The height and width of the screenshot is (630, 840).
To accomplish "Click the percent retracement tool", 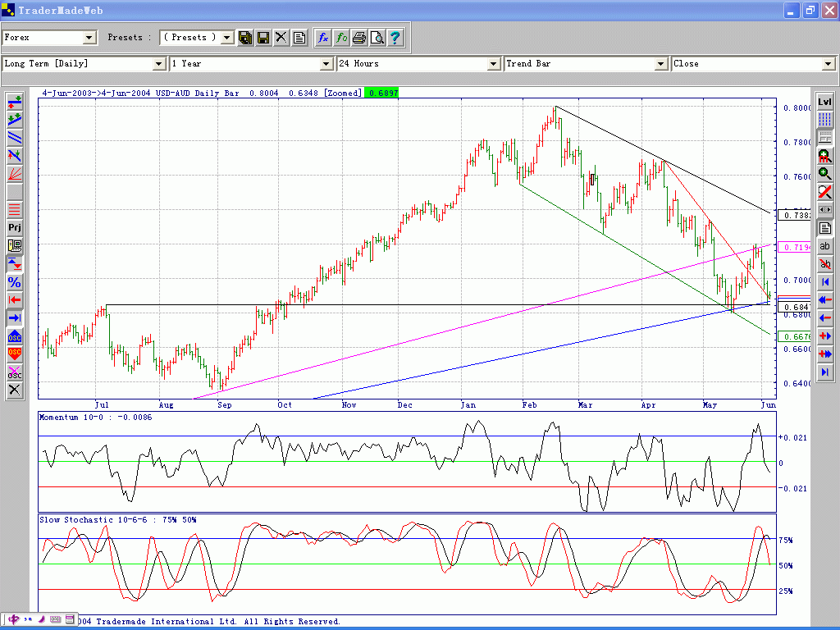I will coord(15,281).
